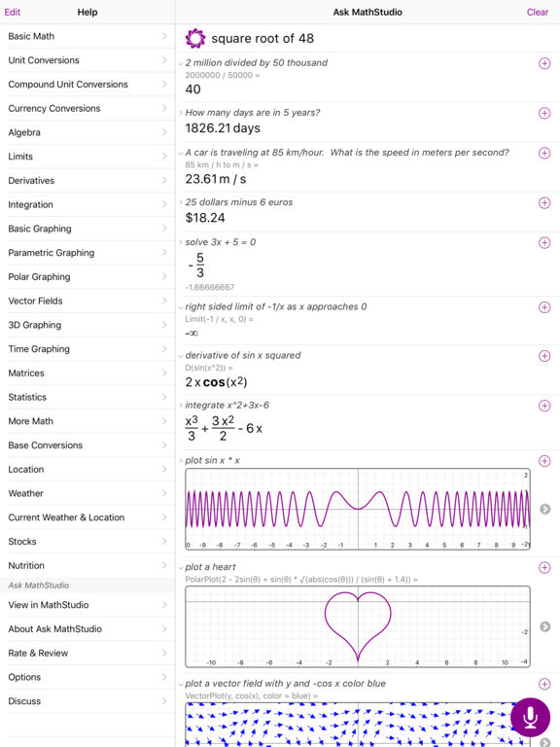Open View in MathStudio
The image size is (560, 747).
pyautogui.click(x=87, y=605)
